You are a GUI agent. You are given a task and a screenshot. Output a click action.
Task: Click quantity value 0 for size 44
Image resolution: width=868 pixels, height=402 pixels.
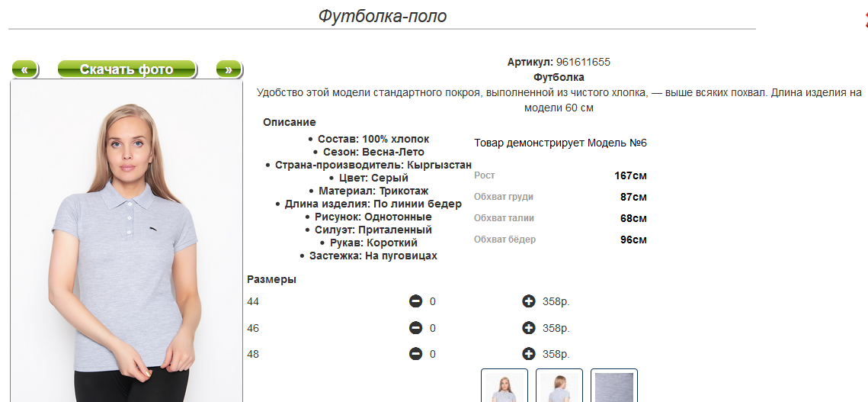433,301
